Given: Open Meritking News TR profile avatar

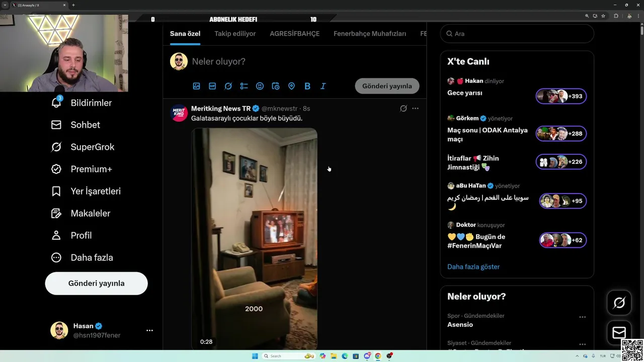Looking at the screenshot, I should click(x=179, y=113).
